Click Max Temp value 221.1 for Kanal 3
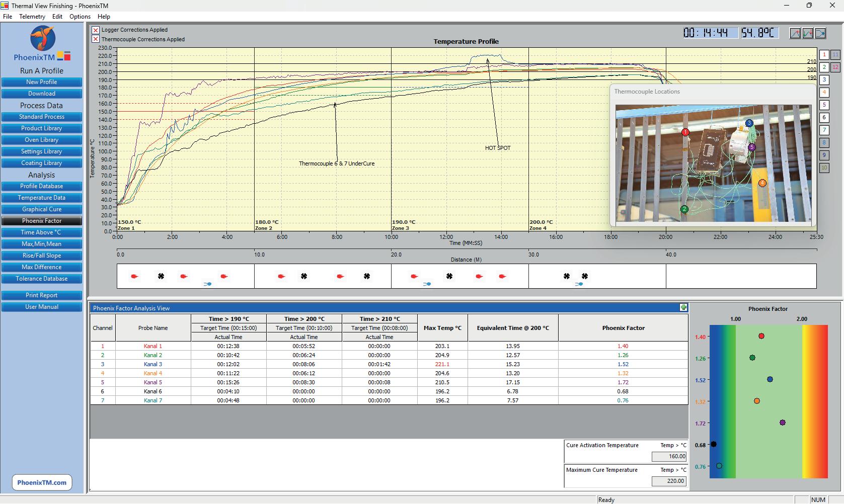 point(442,364)
